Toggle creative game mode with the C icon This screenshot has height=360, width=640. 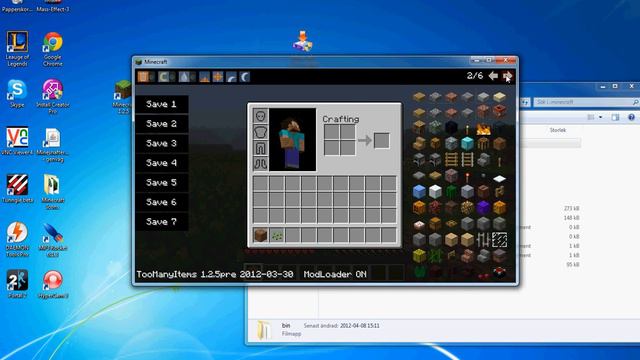click(x=163, y=76)
